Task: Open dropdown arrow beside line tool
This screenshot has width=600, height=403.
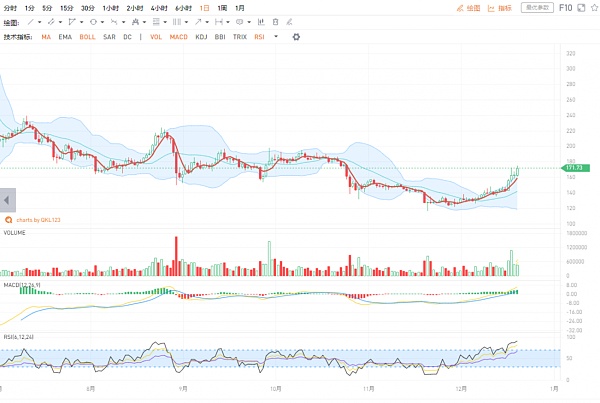Action: tap(40, 21)
